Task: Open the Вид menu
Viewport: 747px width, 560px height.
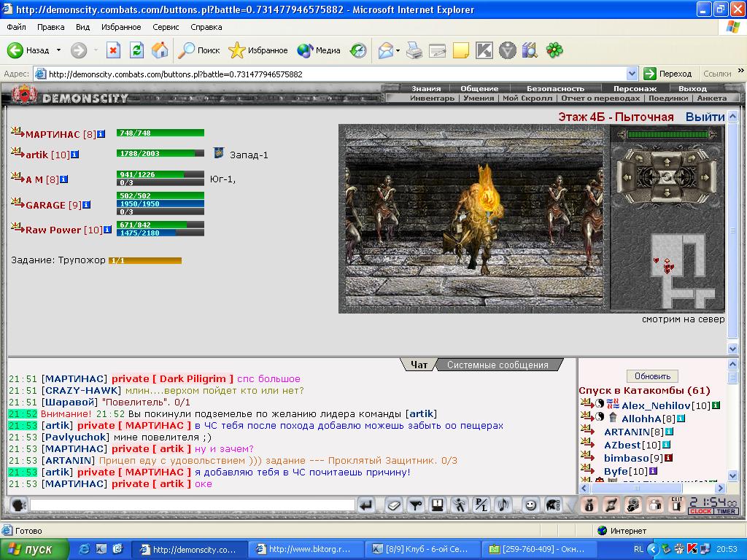Action: pos(82,27)
